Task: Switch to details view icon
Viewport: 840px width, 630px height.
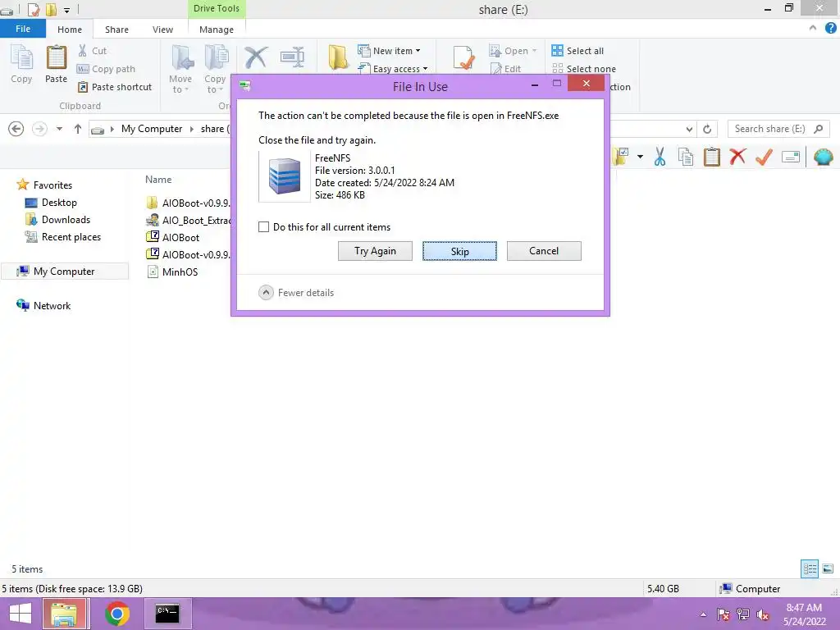Action: point(810,568)
